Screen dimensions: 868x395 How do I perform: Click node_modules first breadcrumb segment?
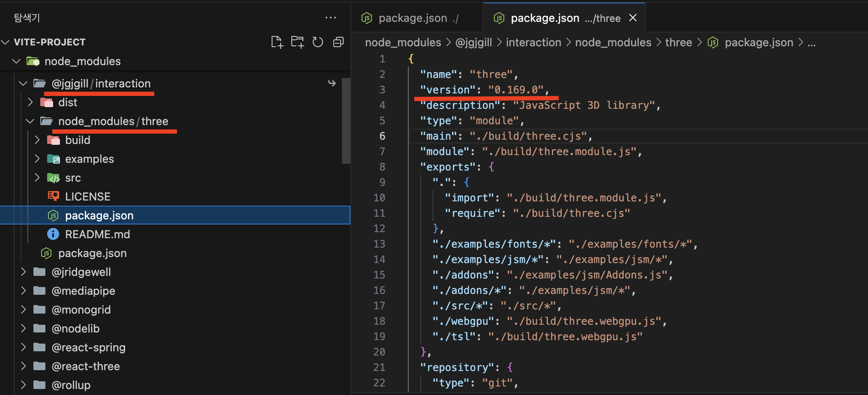tap(403, 42)
